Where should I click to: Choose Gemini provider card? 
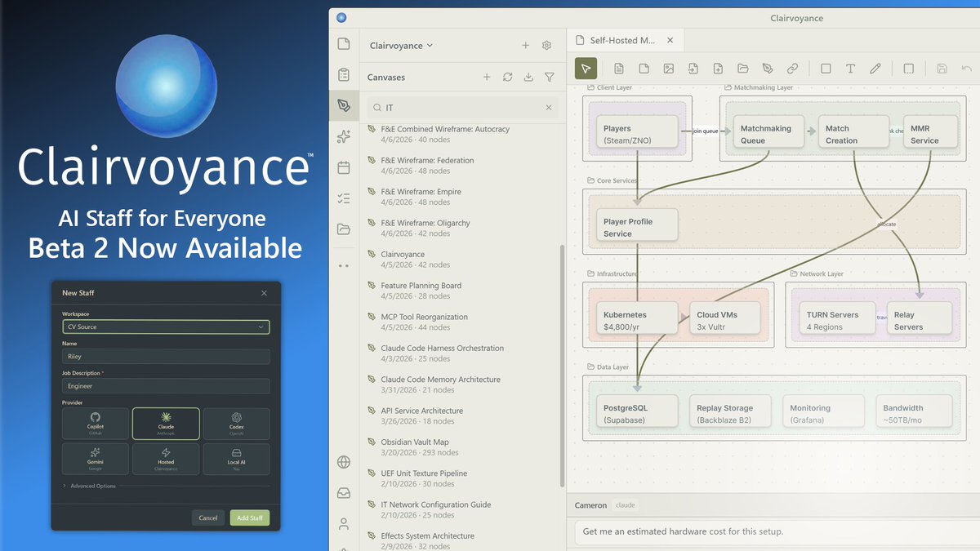tap(96, 459)
